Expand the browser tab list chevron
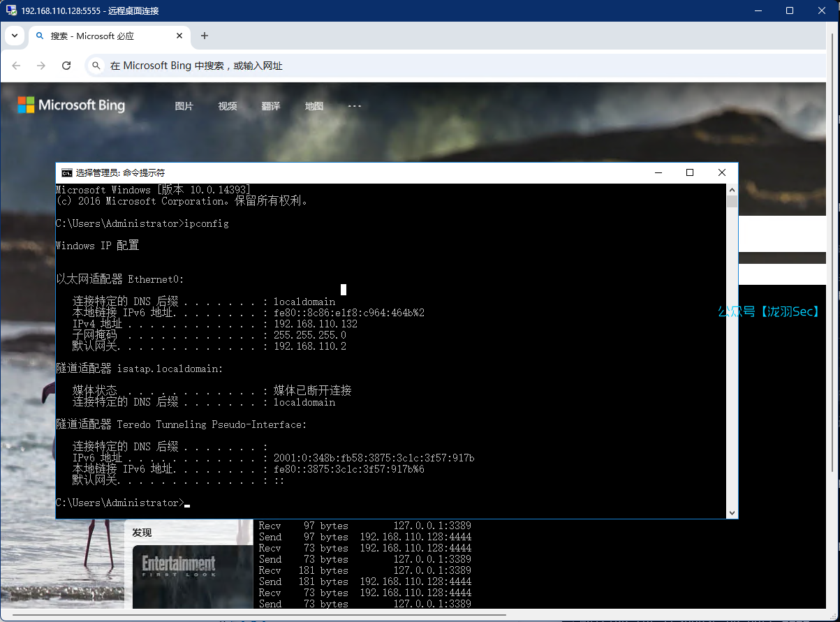Image resolution: width=840 pixels, height=622 pixels. [15, 36]
